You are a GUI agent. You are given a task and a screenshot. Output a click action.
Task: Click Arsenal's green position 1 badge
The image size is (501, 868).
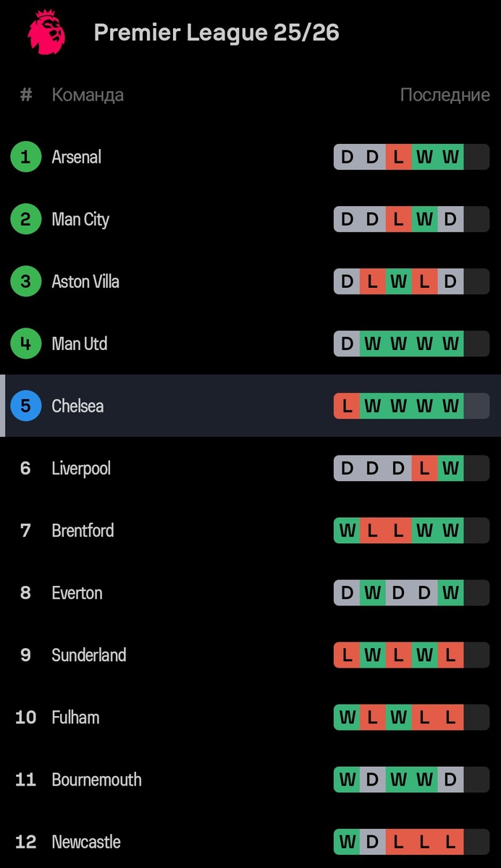pyautogui.click(x=26, y=157)
